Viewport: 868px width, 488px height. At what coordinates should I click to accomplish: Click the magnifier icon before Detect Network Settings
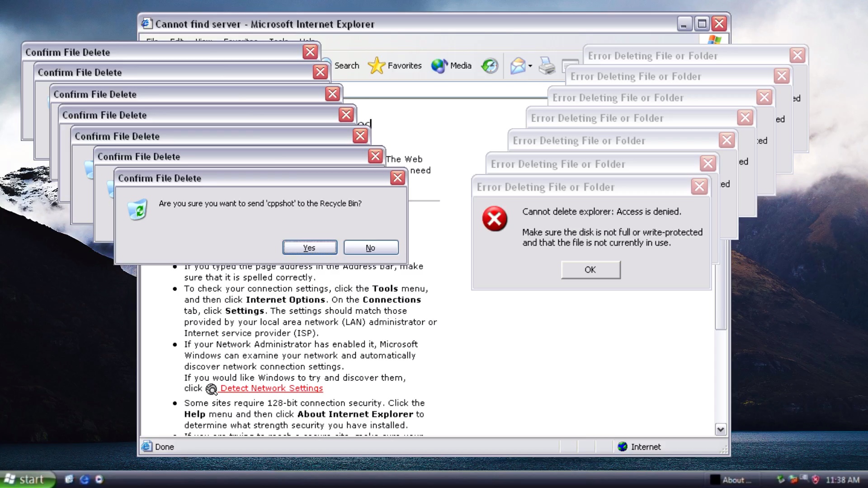[211, 389]
